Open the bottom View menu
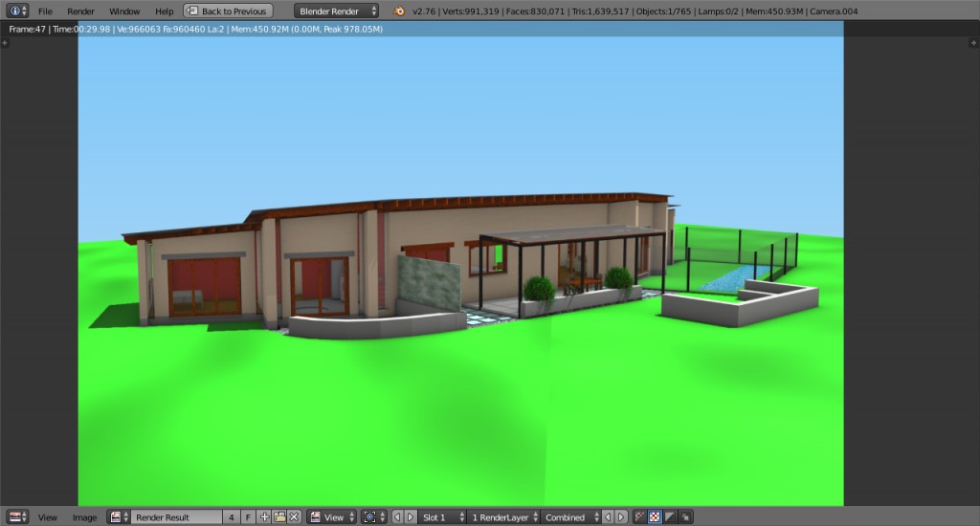This screenshot has height=526, width=980. [48, 517]
